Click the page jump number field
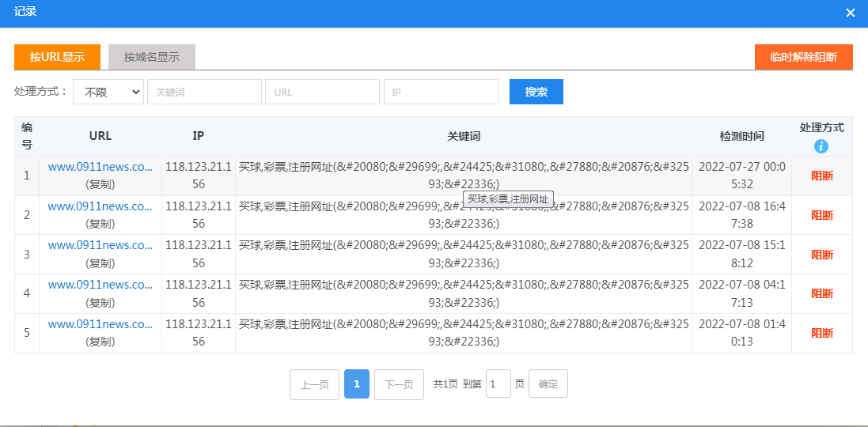 click(498, 384)
